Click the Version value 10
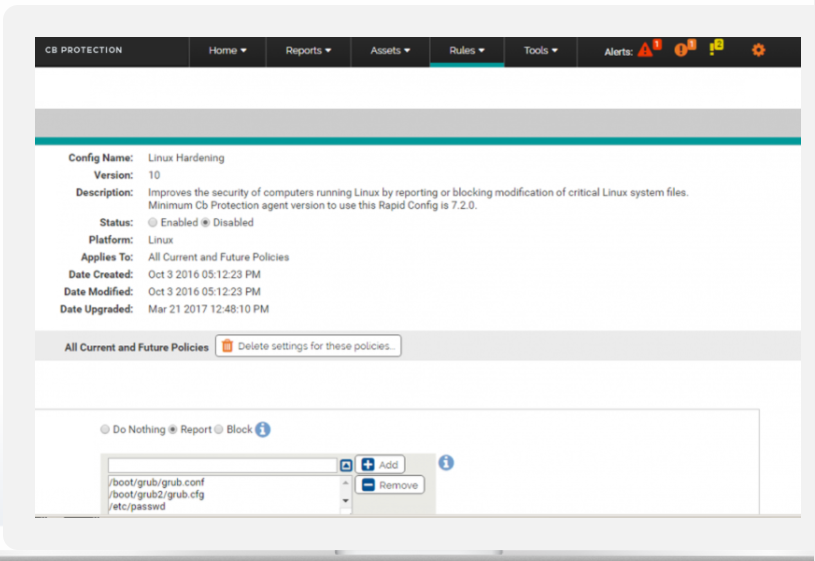 point(154,175)
